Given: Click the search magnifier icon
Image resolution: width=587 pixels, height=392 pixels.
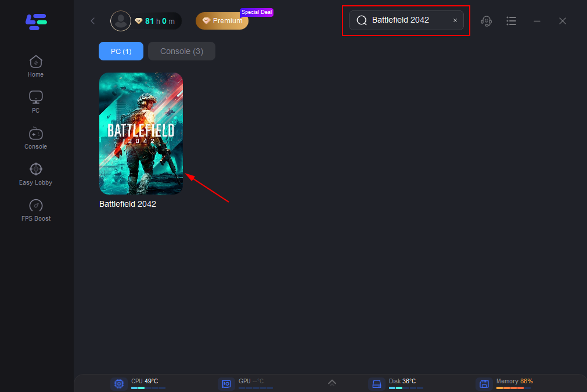Looking at the screenshot, I should coord(362,20).
